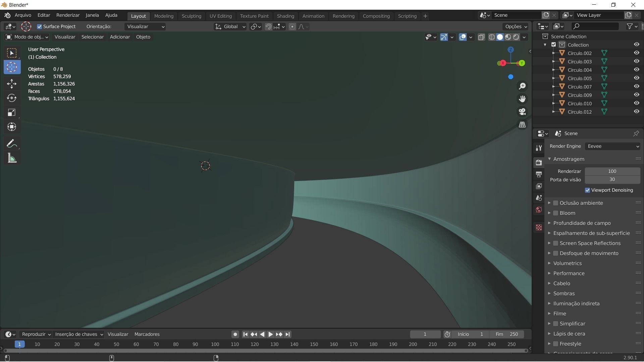
Task: Disable Viewport Denoising checkbox
Action: tap(587, 190)
